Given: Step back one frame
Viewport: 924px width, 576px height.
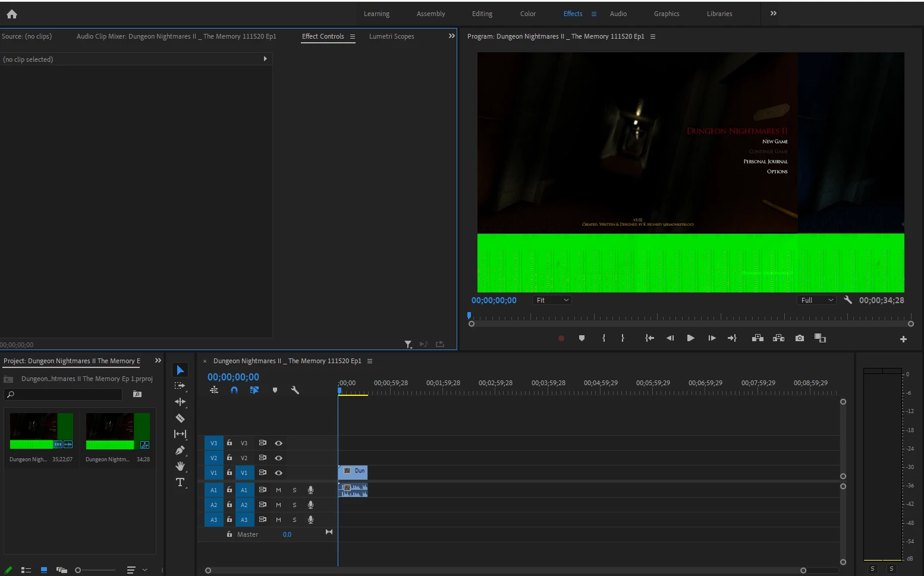Looking at the screenshot, I should click(x=670, y=338).
